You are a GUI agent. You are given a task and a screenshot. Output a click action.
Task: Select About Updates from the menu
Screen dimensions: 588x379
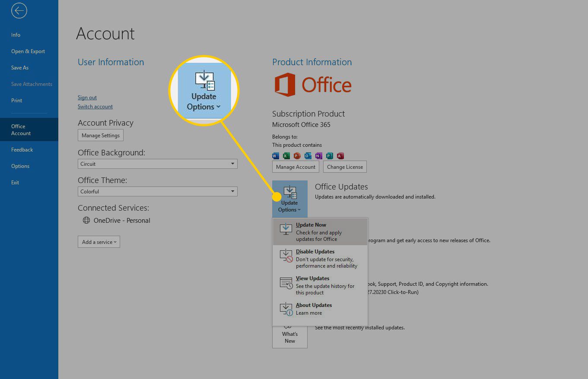(x=320, y=309)
